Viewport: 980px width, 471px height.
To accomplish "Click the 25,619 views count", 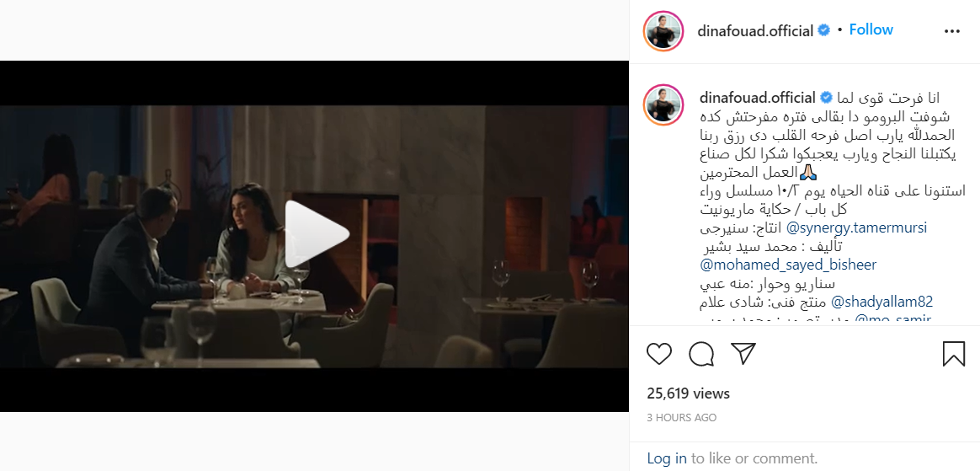I will point(688,393).
